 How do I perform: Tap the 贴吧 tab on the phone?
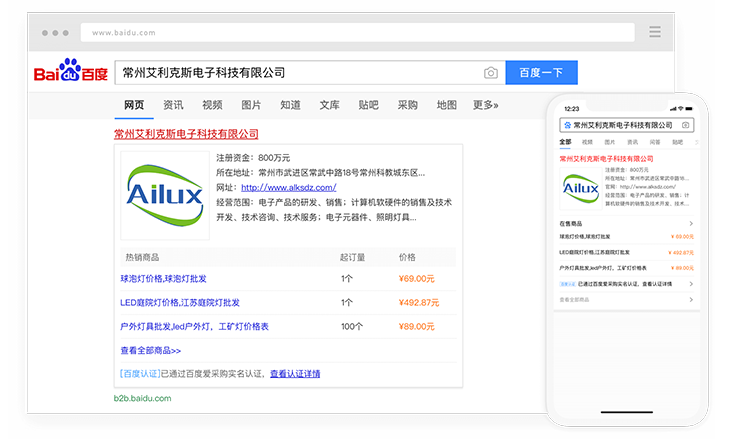click(x=677, y=142)
